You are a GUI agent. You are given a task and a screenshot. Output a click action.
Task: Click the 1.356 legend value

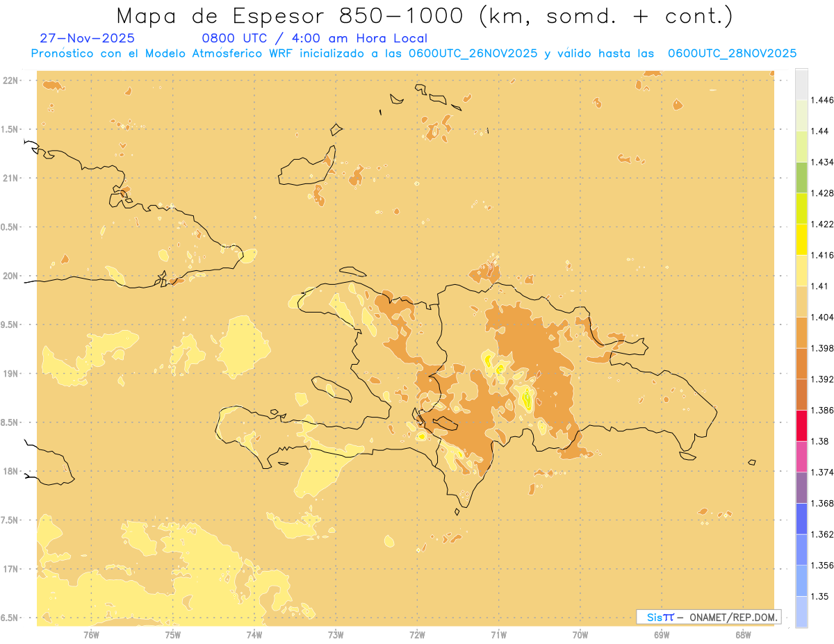[823, 565]
